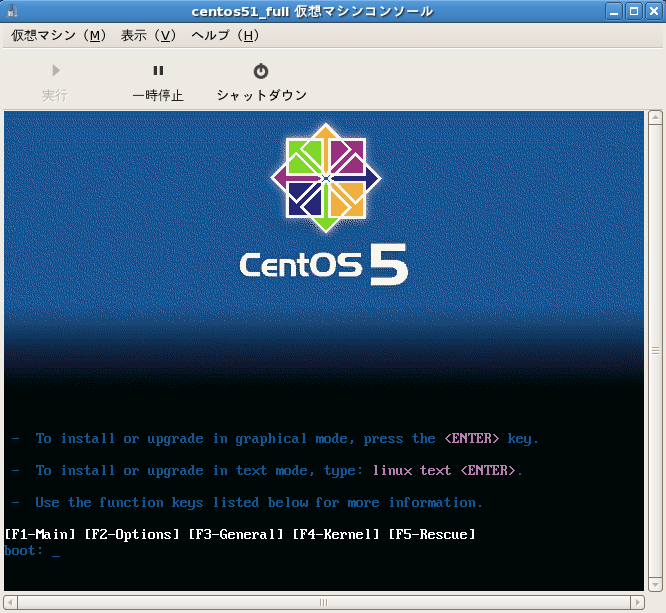Click the vertical scrollbar thumb

(x=655, y=351)
